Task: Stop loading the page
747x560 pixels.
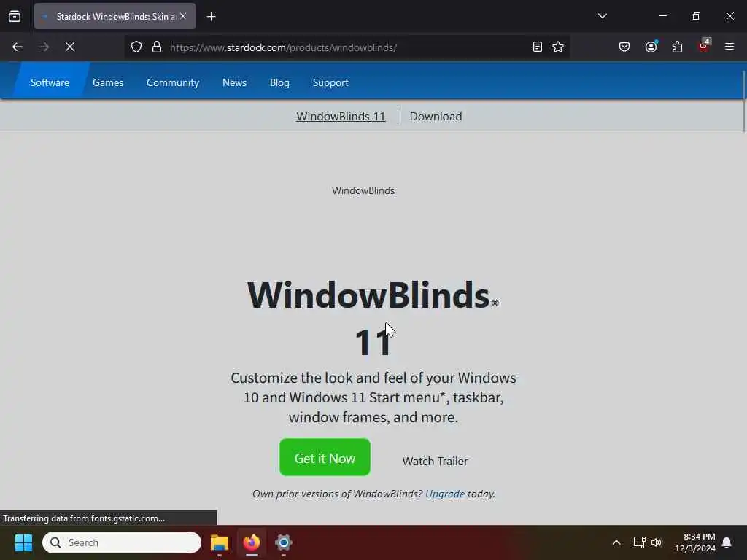Action: pos(69,47)
